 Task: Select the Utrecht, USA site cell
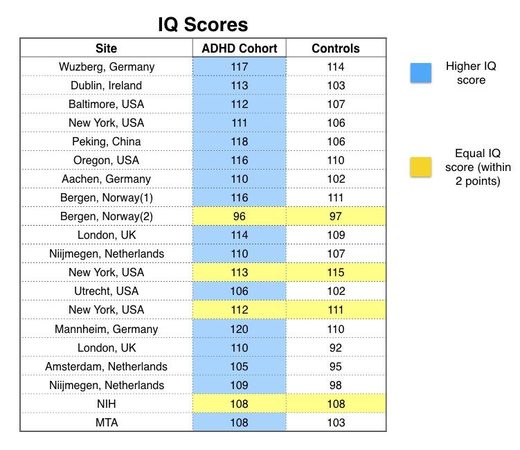coord(106,291)
